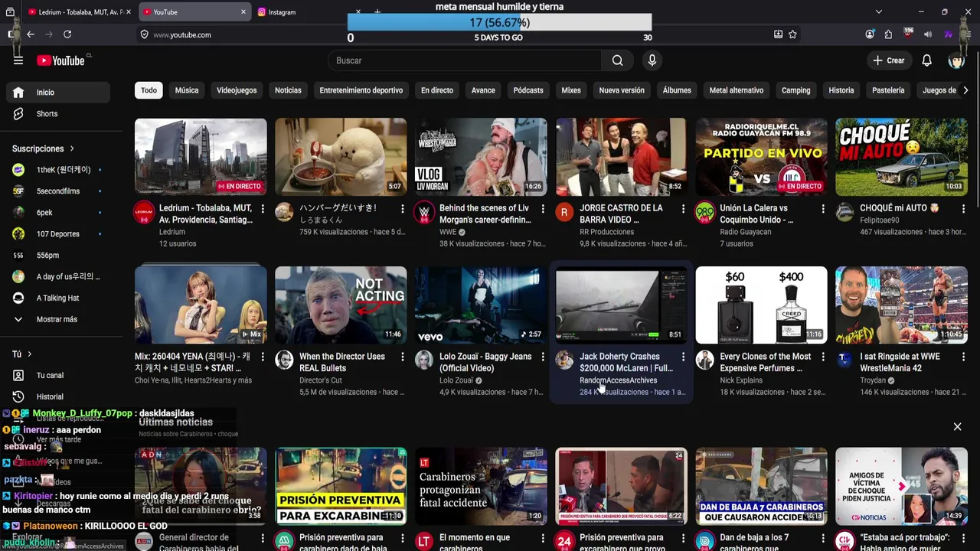Screen dimensions: 980x551
Task: Open the Director's Cut channel avatar
Action: 284,360
